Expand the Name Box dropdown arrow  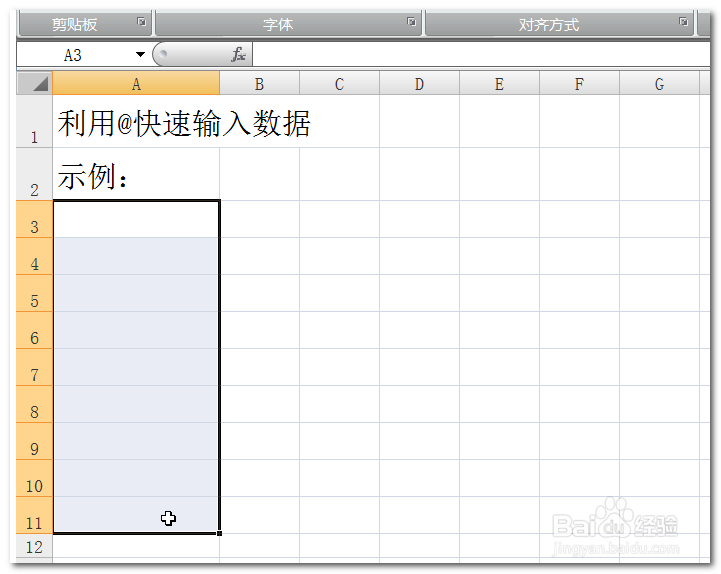click(140, 54)
